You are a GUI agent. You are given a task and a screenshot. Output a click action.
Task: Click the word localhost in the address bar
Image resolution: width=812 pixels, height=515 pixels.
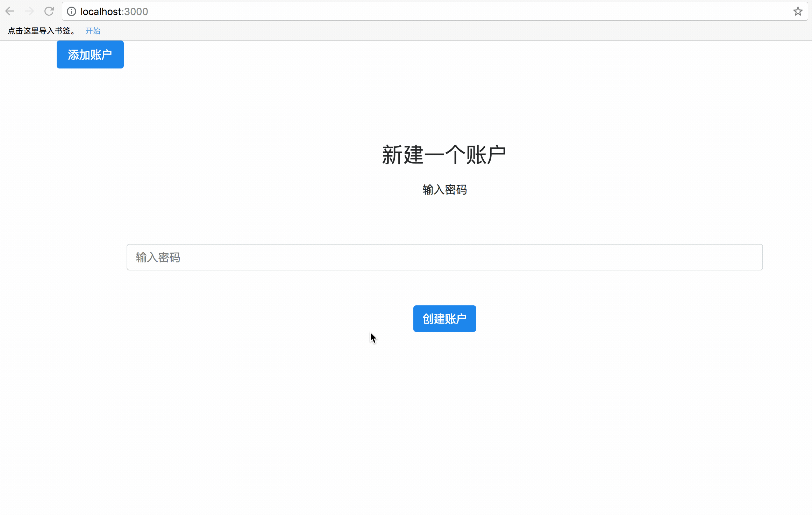(x=101, y=12)
